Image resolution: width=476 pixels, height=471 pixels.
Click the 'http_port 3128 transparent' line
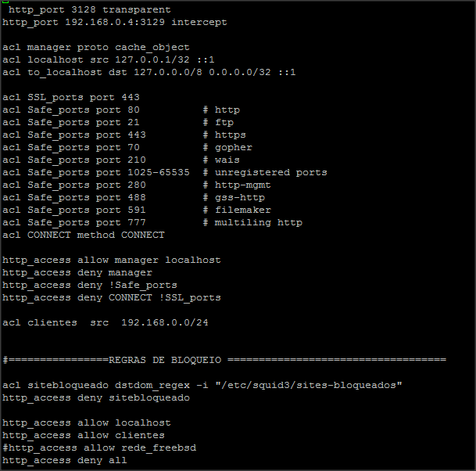tap(89, 9)
